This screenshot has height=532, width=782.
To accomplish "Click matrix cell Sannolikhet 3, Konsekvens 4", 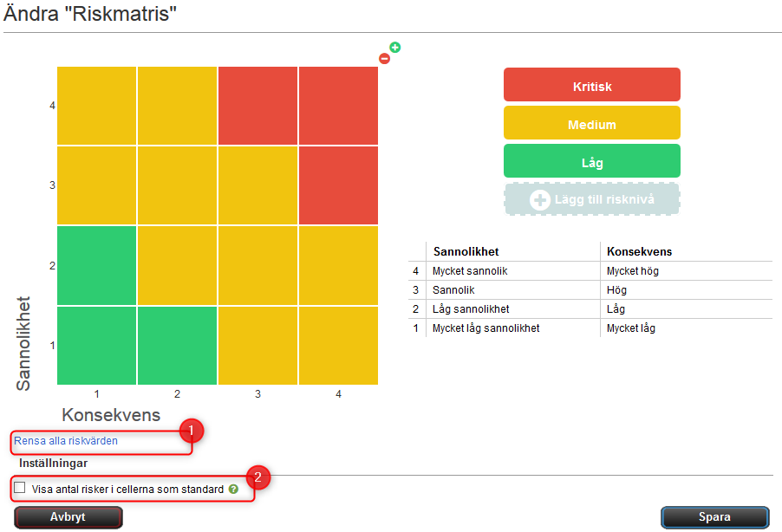I will click(339, 185).
